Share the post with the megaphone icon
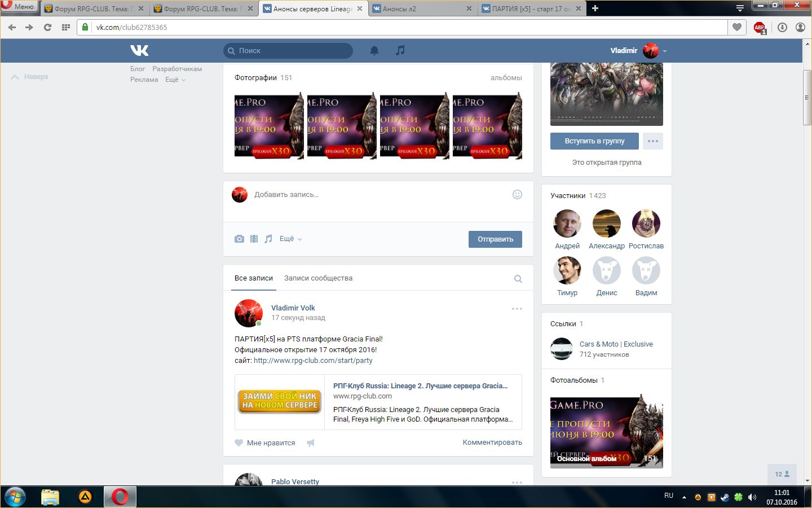This screenshot has height=508, width=812. 310,443
